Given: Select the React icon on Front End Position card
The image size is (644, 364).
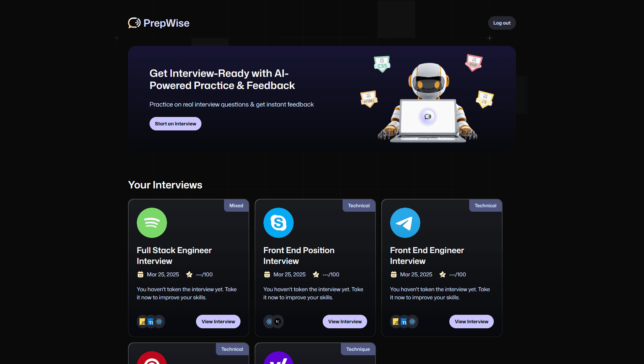Looking at the screenshot, I should point(269,322).
